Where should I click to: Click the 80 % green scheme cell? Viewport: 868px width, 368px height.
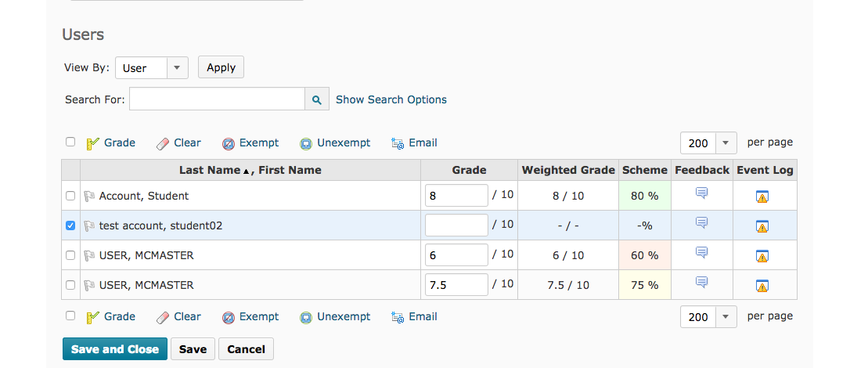[644, 196]
